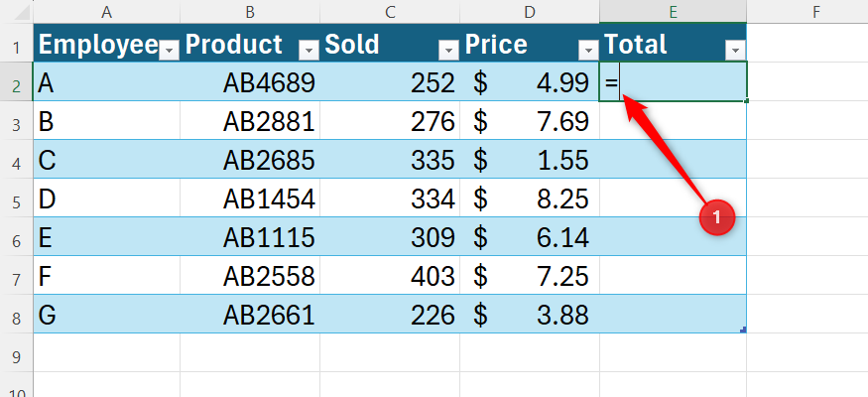Select column B header
868x397 pixels.
point(250,12)
